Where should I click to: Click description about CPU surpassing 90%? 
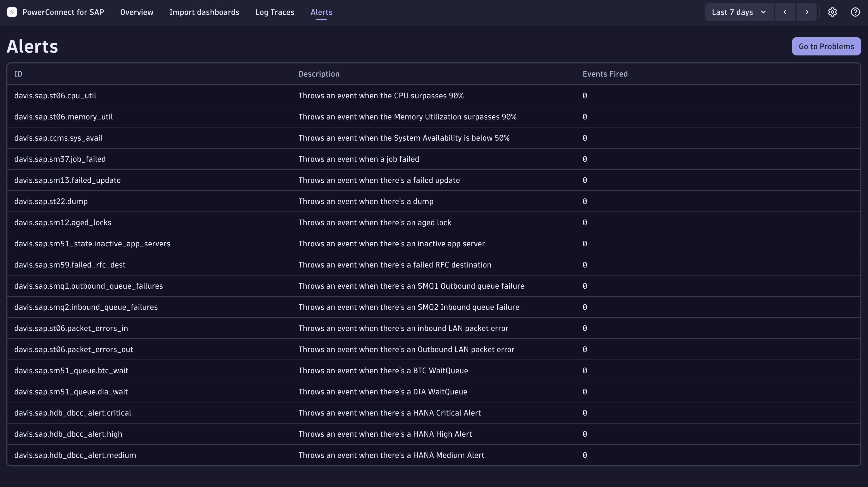pyautogui.click(x=381, y=96)
